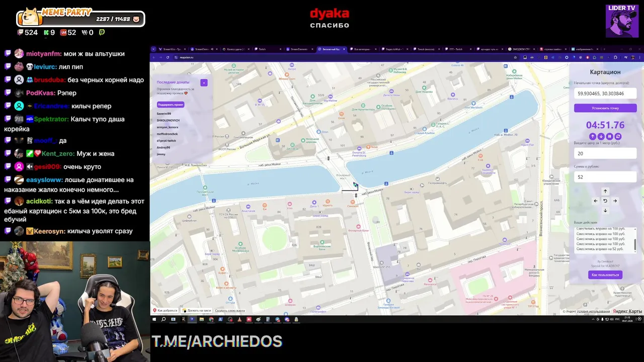Select donor semyon_konorx in the list
Viewport: 644px width, 362px height.
tap(168, 127)
